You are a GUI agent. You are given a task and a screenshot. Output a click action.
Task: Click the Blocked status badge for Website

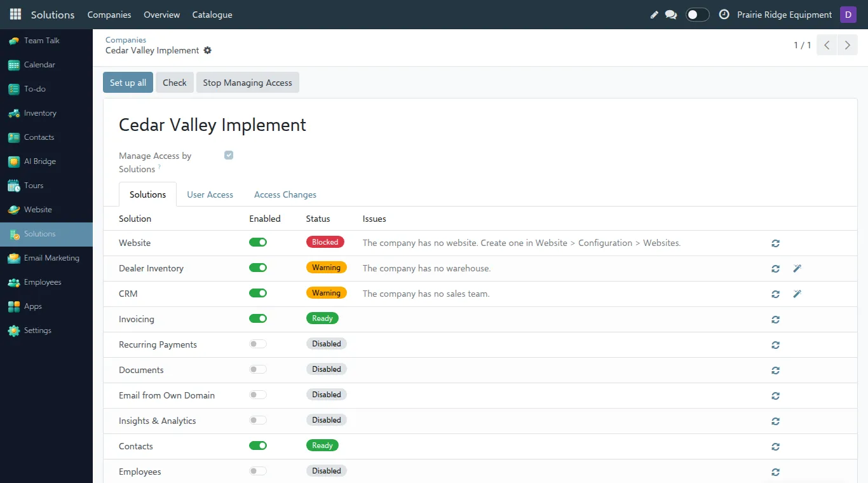click(325, 242)
